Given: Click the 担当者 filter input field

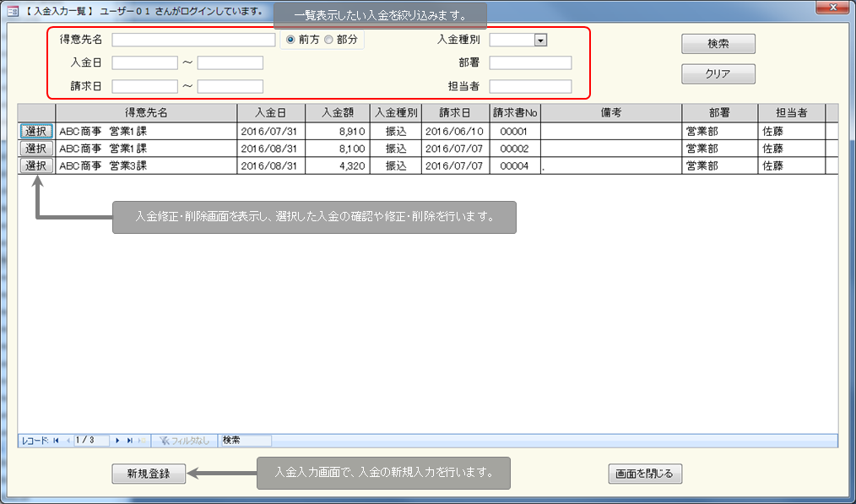Looking at the screenshot, I should [530, 86].
